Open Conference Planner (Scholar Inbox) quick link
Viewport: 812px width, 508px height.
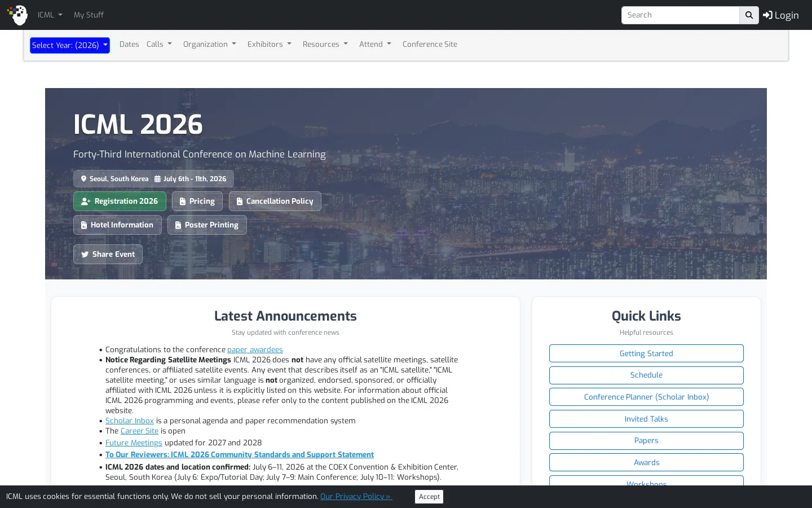(646, 397)
